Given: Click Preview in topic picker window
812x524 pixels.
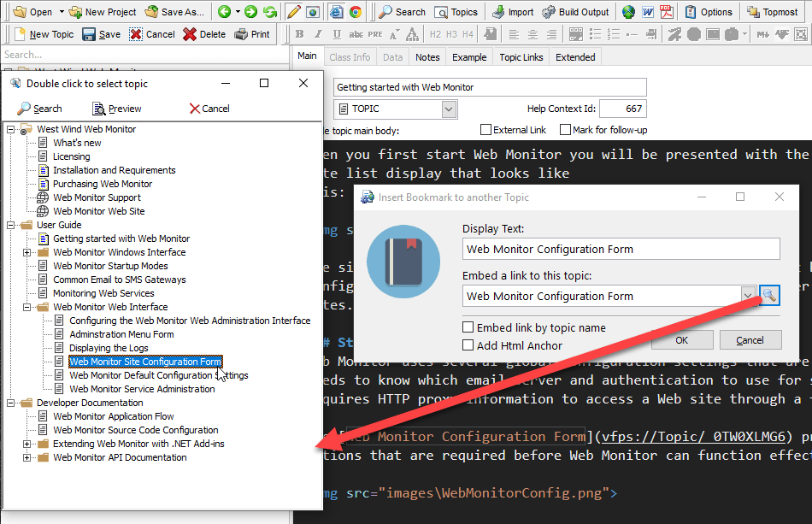Looking at the screenshot, I should tap(117, 109).
